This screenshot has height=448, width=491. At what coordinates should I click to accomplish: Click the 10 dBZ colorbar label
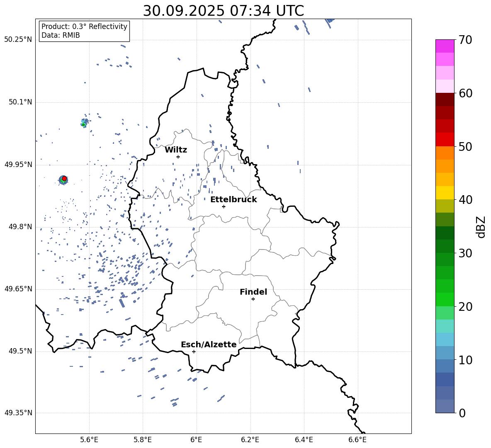(x=465, y=360)
